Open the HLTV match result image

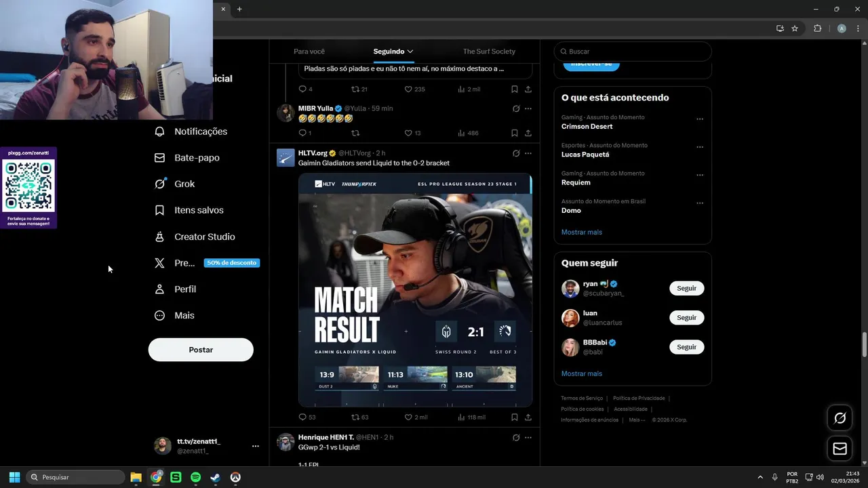(415, 290)
